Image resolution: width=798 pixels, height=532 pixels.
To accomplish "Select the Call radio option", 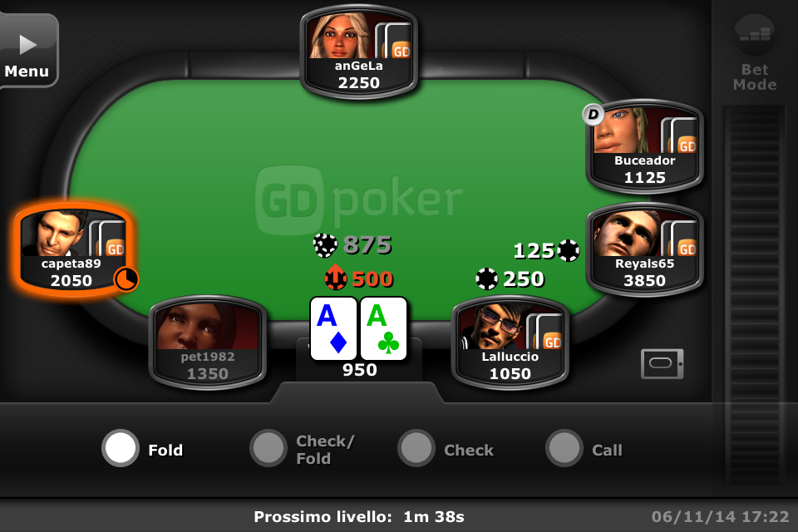I will (x=564, y=449).
